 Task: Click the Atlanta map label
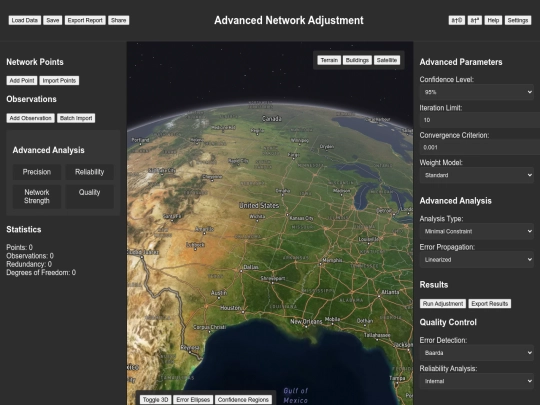(x=390, y=292)
